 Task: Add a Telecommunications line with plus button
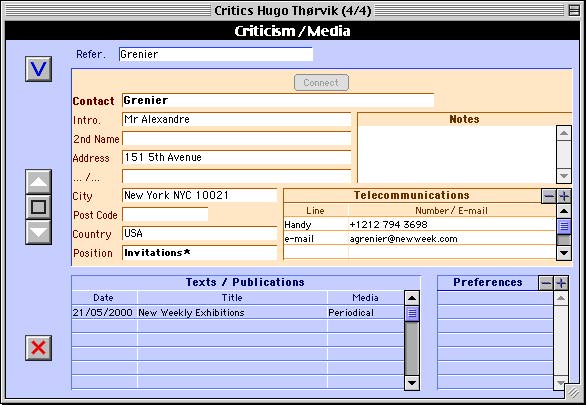(564, 196)
